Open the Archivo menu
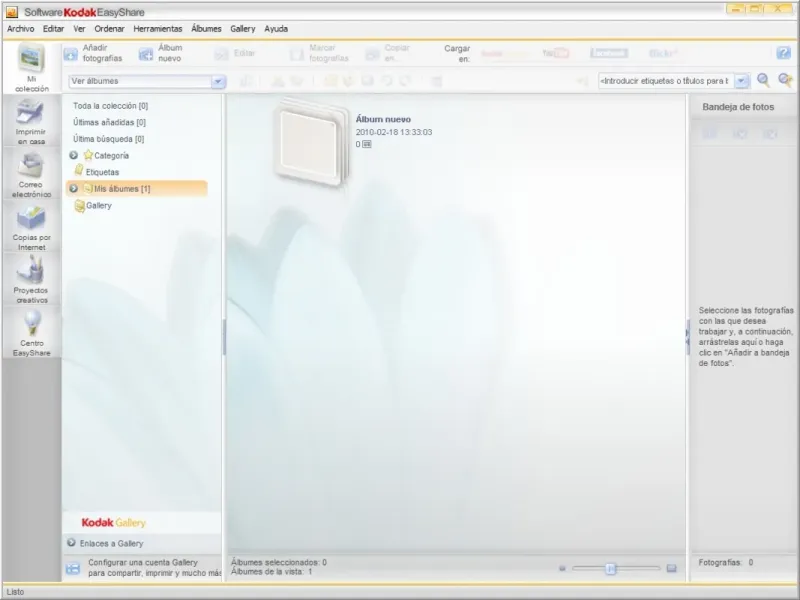Screen dimensions: 800x600 20,29
